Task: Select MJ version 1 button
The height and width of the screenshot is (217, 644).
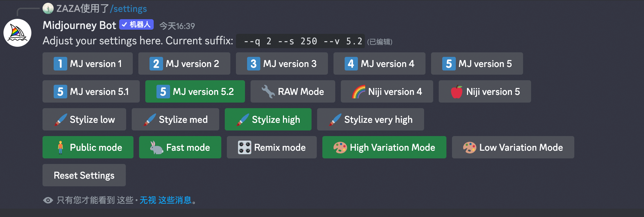Action: (x=87, y=63)
